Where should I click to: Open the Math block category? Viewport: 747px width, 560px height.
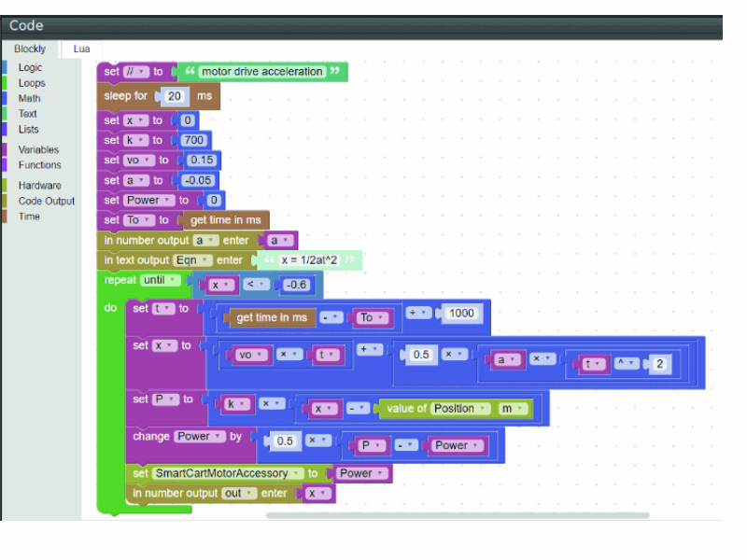tap(29, 98)
